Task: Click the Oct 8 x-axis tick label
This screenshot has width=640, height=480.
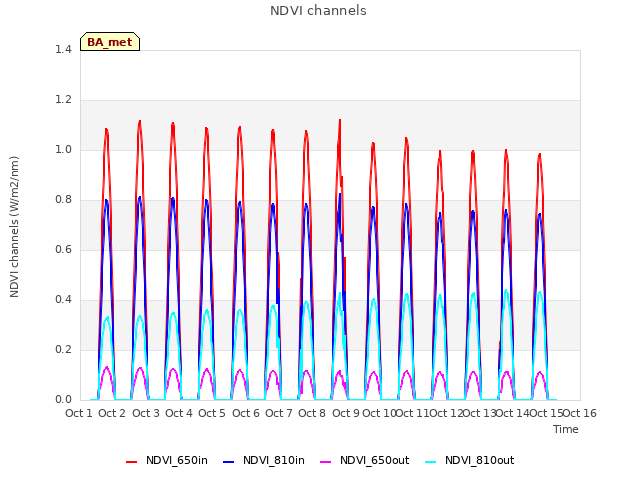Action: click(x=312, y=413)
